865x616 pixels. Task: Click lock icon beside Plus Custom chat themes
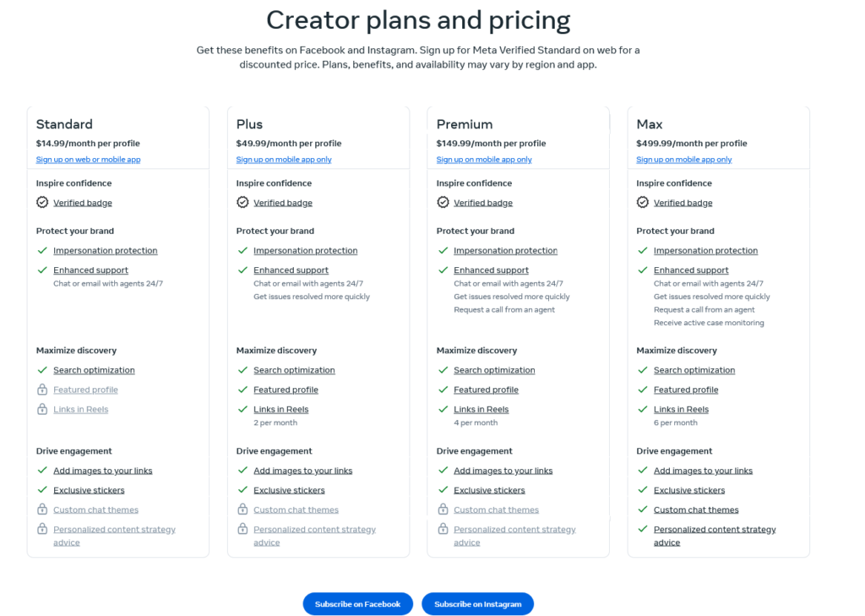(242, 510)
